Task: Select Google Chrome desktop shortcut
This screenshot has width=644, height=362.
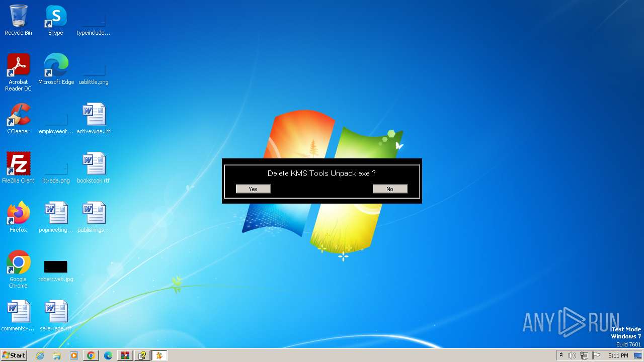Action: (18, 269)
